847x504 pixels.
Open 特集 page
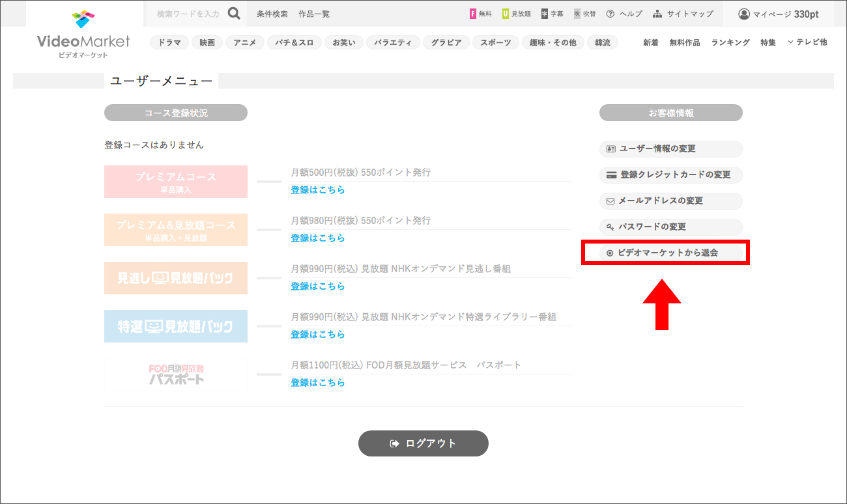click(768, 42)
